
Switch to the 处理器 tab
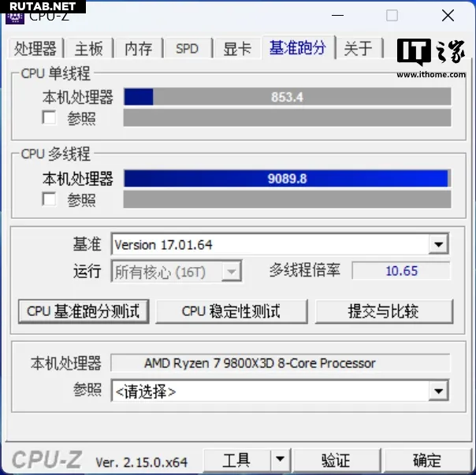(35, 49)
